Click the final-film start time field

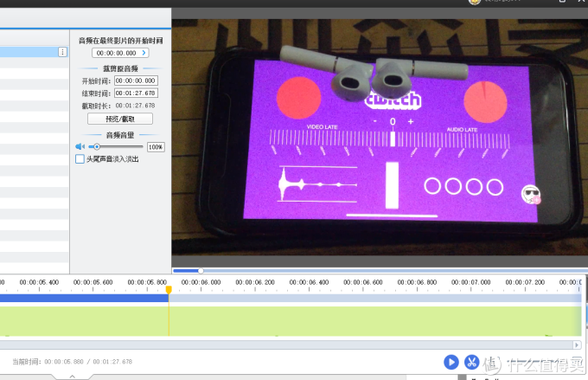[x=120, y=53]
